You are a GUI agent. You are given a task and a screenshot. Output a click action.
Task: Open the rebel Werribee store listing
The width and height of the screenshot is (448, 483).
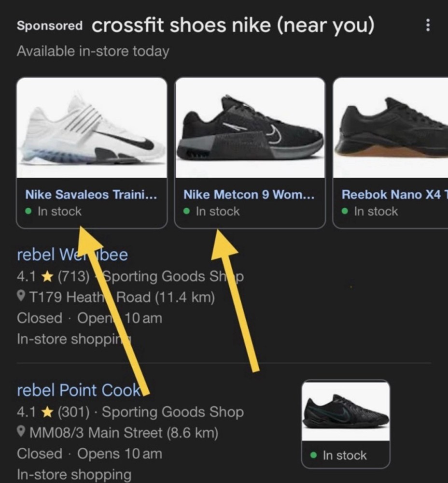tap(72, 255)
